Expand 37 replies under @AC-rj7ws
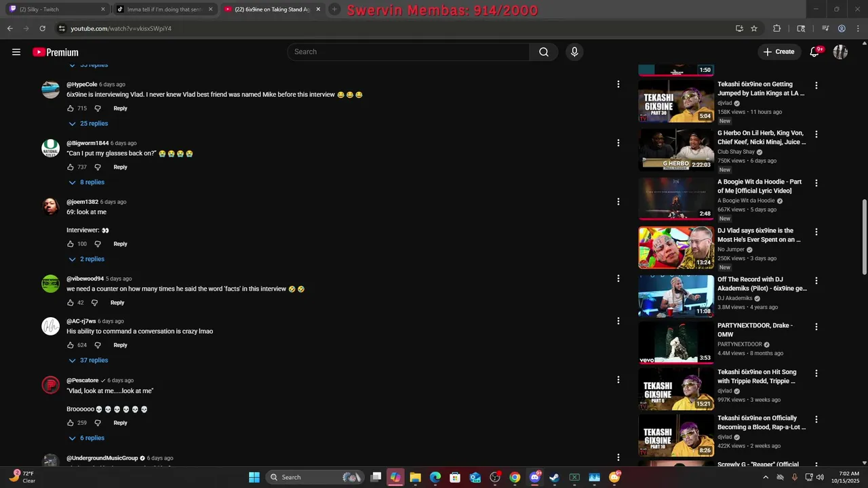Viewport: 868px width, 488px height. (x=88, y=361)
